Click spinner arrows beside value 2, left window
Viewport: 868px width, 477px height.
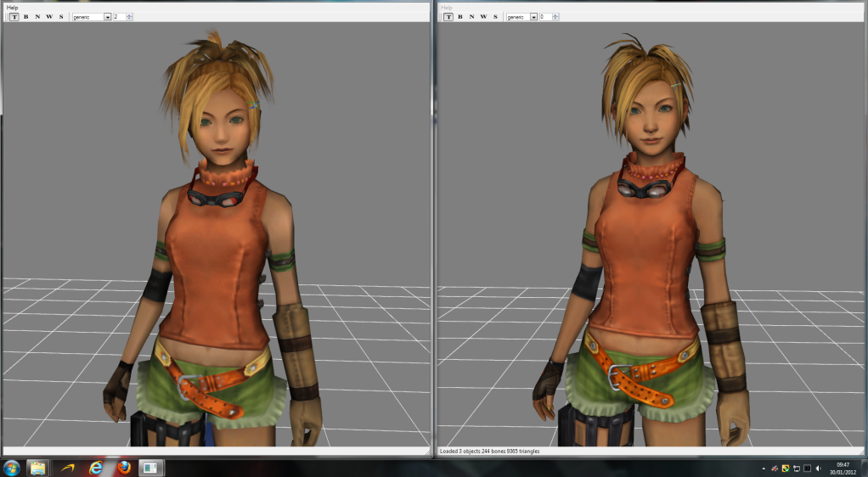tap(130, 17)
